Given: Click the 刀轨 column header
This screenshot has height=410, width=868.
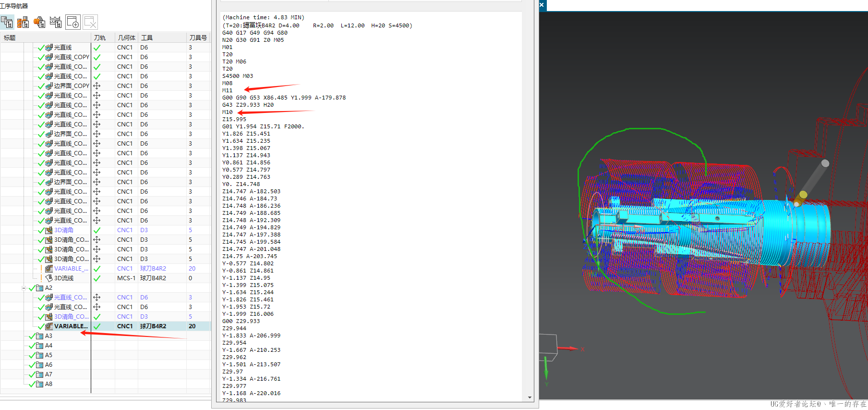Looking at the screenshot, I should (x=103, y=37).
